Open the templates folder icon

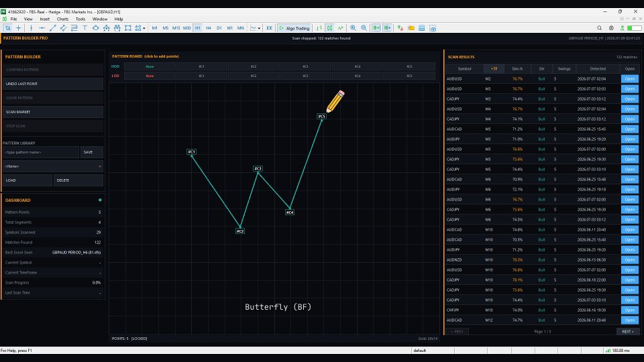(x=411, y=28)
